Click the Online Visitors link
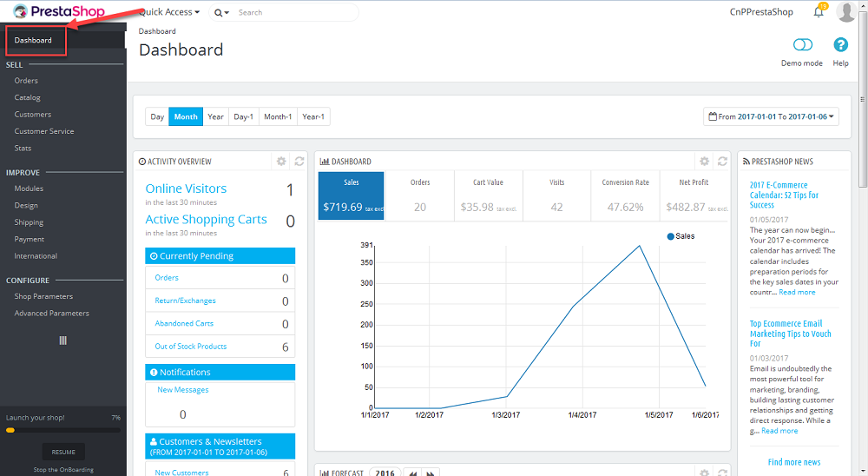This screenshot has height=476, width=868. point(186,188)
